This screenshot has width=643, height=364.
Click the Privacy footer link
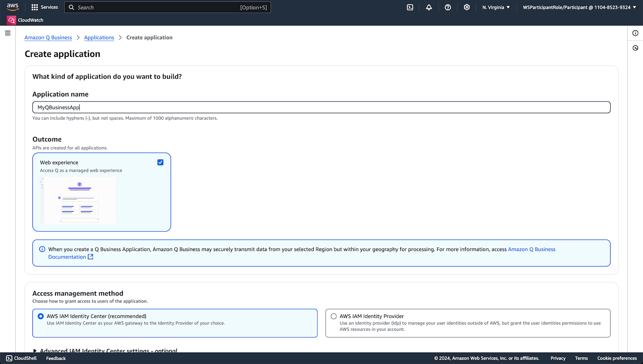tap(558, 358)
